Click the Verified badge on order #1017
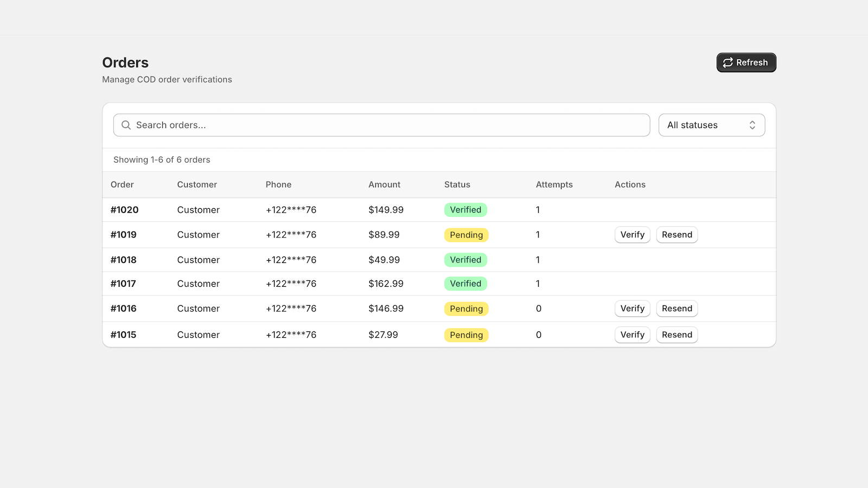The height and width of the screenshot is (488, 868). point(465,284)
